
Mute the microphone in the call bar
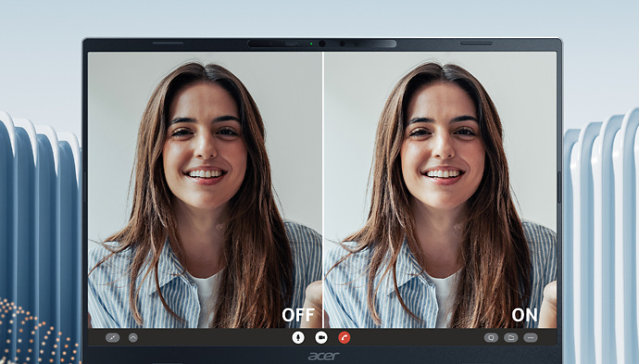(298, 337)
